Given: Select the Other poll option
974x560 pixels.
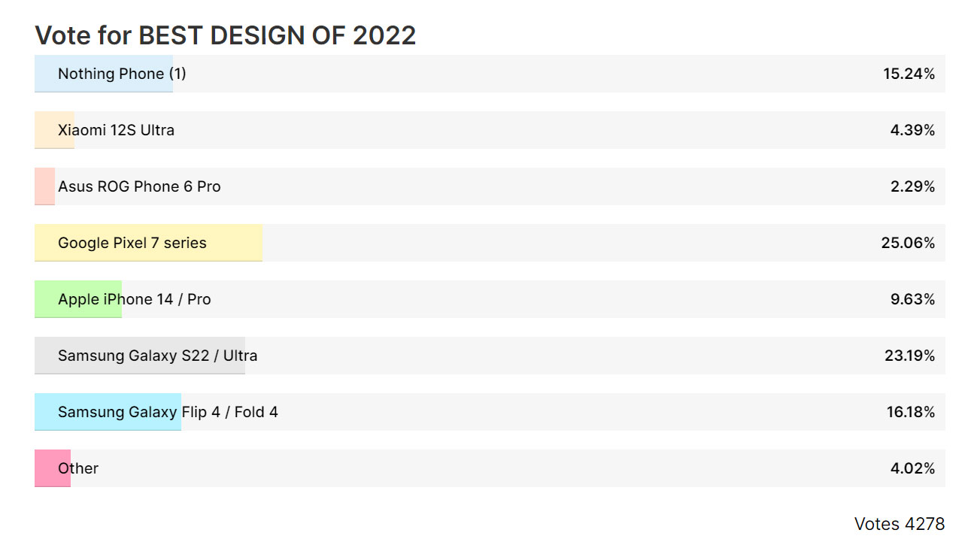Looking at the screenshot, I should 490,468.
